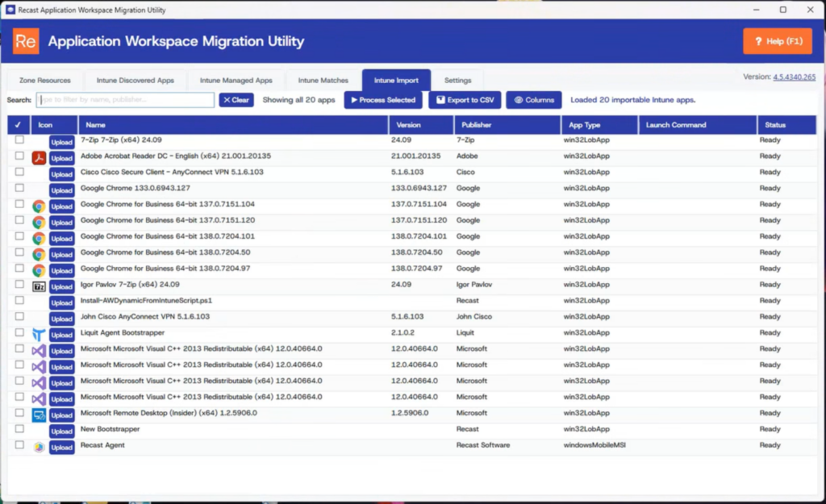The width and height of the screenshot is (826, 504).
Task: Upload the Recast Agent app
Action: 61,447
